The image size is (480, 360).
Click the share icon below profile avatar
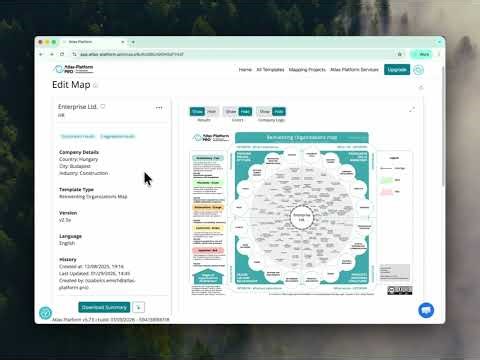(421, 88)
